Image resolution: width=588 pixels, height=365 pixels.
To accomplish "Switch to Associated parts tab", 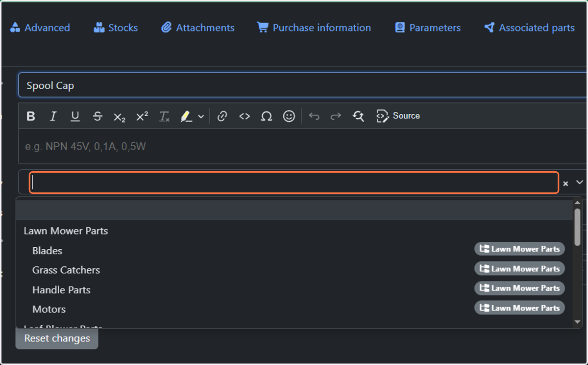I will [529, 27].
